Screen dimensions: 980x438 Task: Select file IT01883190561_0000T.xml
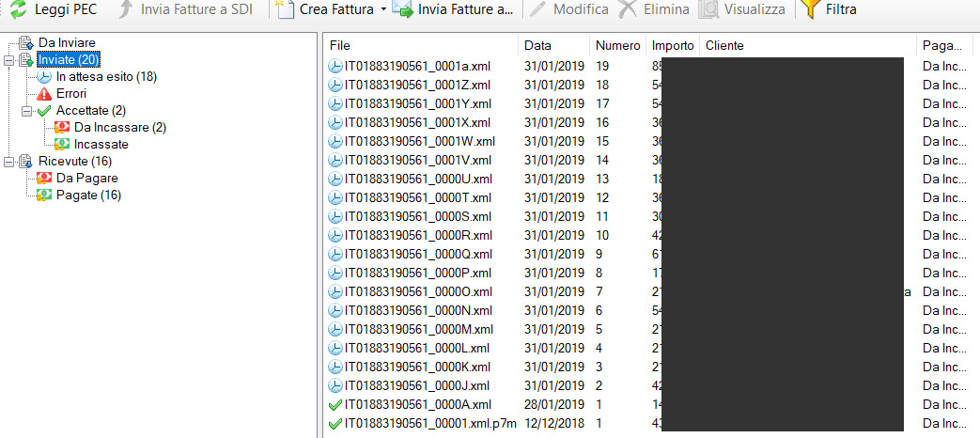(x=417, y=198)
